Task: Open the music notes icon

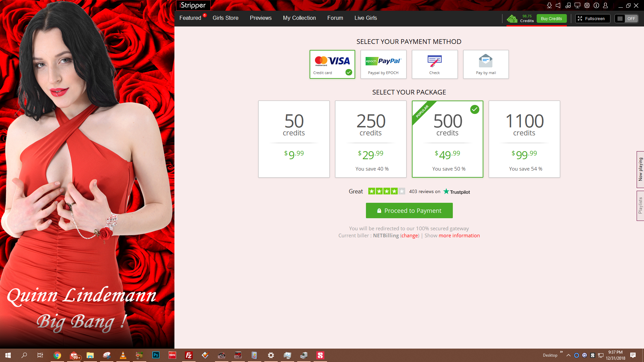Action: (x=568, y=5)
